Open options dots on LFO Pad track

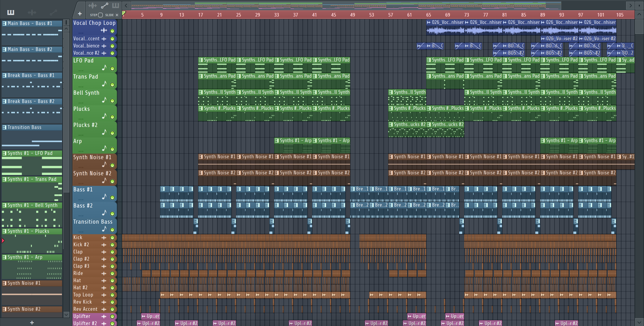pyautogui.click(x=81, y=71)
